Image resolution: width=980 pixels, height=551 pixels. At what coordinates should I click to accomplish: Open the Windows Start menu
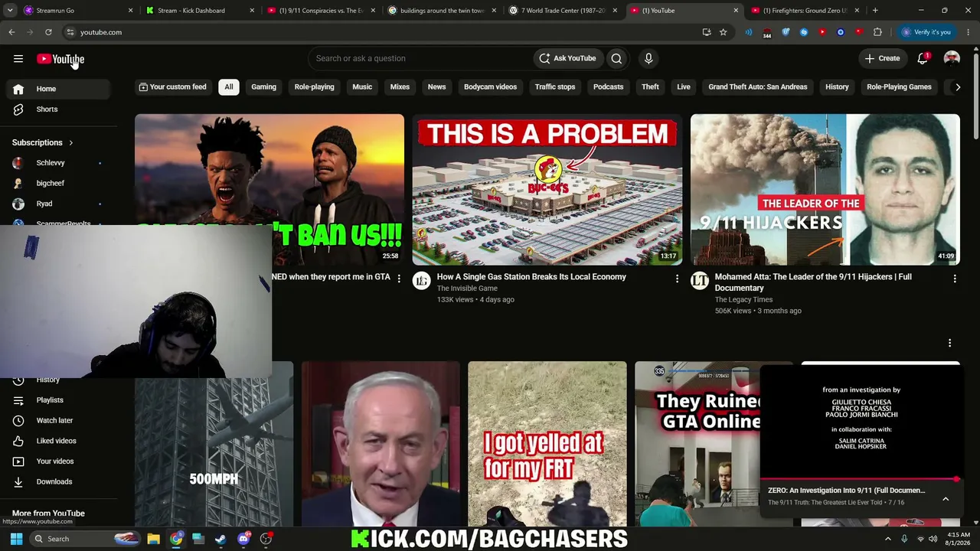click(x=16, y=539)
